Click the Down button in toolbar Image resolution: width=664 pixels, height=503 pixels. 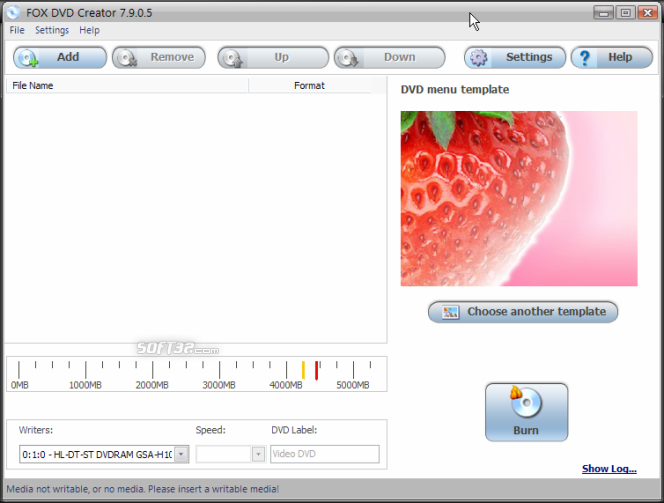390,57
